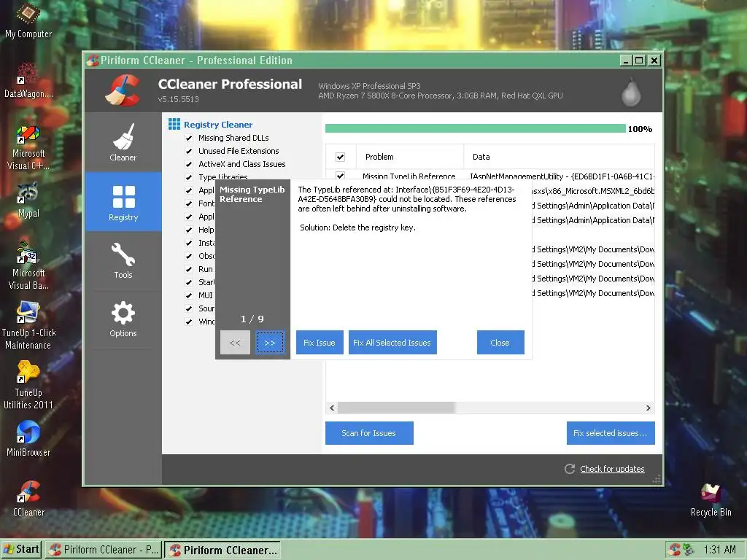Click the Check for updates link
Image resolution: width=747 pixels, height=560 pixels.
click(612, 469)
